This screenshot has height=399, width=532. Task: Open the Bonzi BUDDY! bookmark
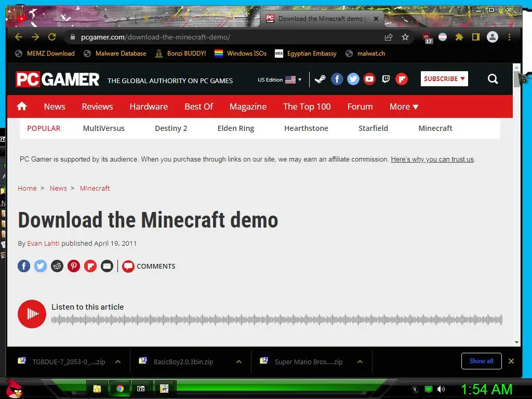[x=180, y=54]
